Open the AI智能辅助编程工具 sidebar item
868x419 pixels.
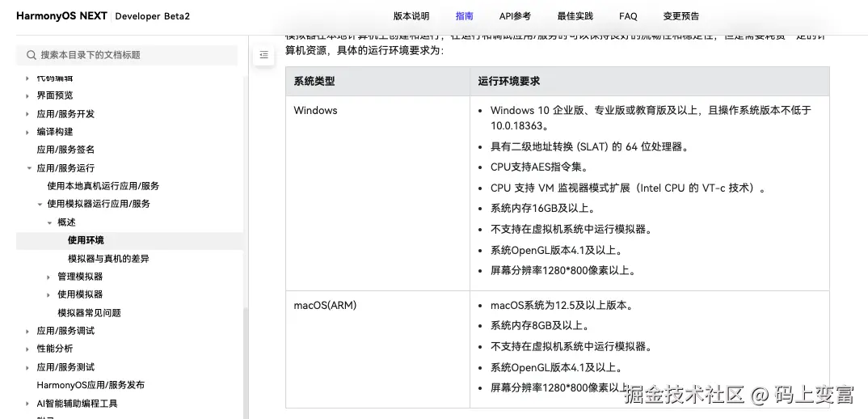[77, 404]
